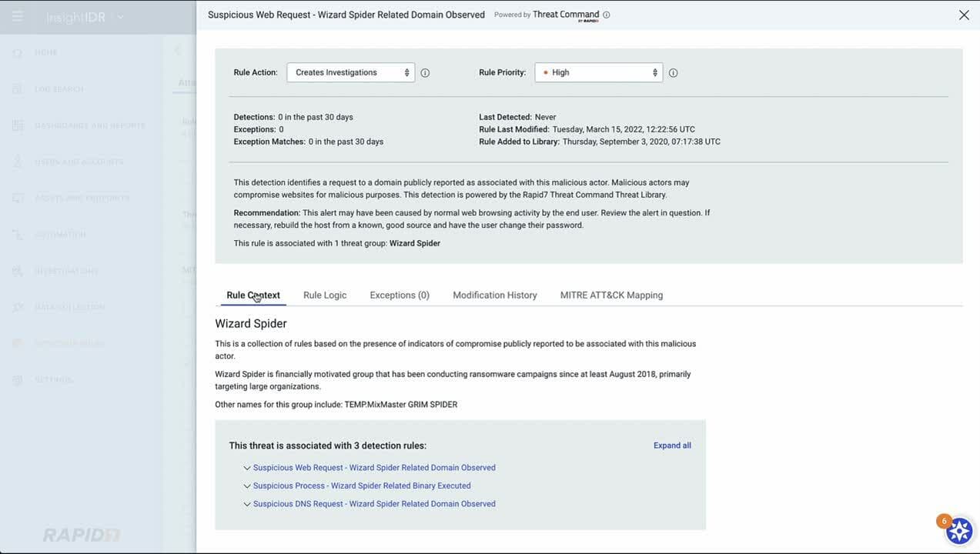Click the Threat Command info icon in header

pyautogui.click(x=607, y=15)
